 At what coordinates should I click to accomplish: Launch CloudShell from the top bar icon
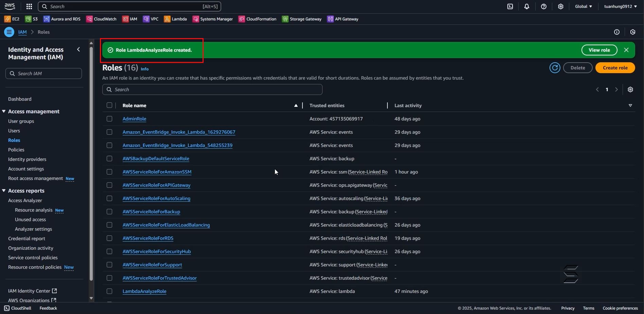pyautogui.click(x=510, y=6)
